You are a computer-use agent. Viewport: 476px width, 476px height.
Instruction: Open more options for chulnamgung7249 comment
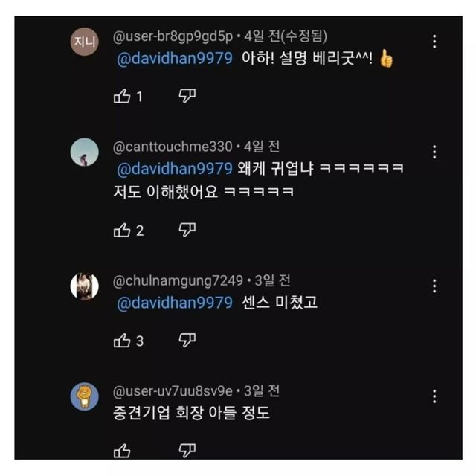pos(435,286)
